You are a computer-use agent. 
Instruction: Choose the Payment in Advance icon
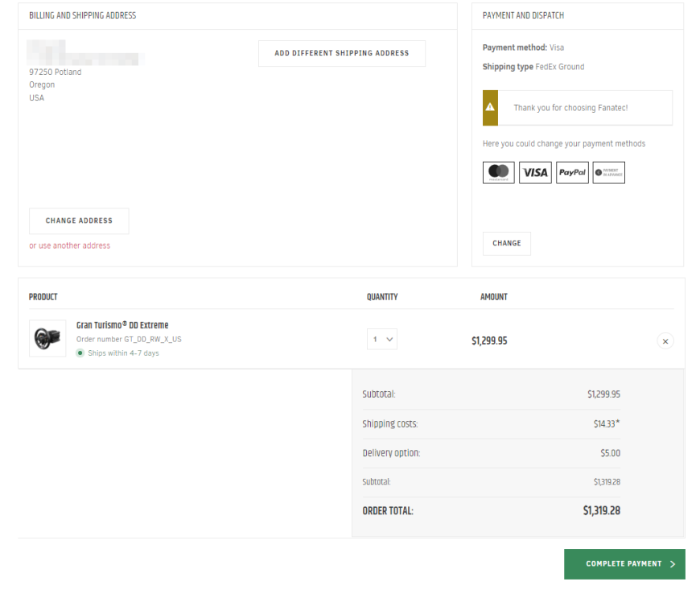click(x=608, y=172)
